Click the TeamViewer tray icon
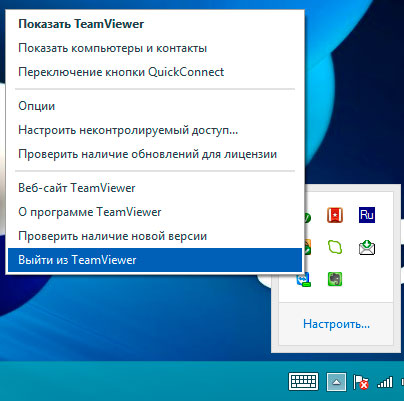 [304, 279]
